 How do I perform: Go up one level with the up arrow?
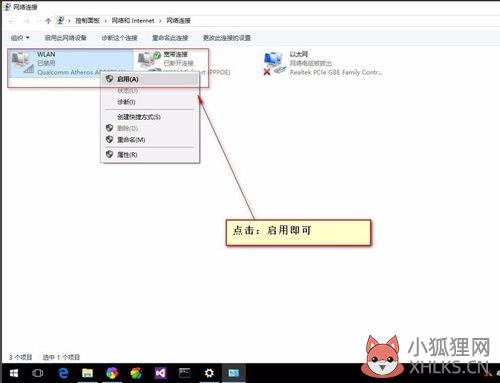point(48,21)
